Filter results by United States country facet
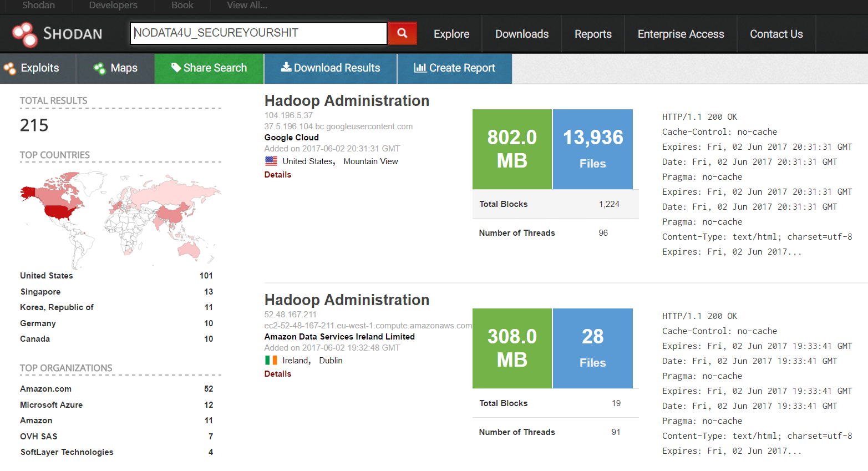Screen dimensions: 868x471 pos(47,276)
